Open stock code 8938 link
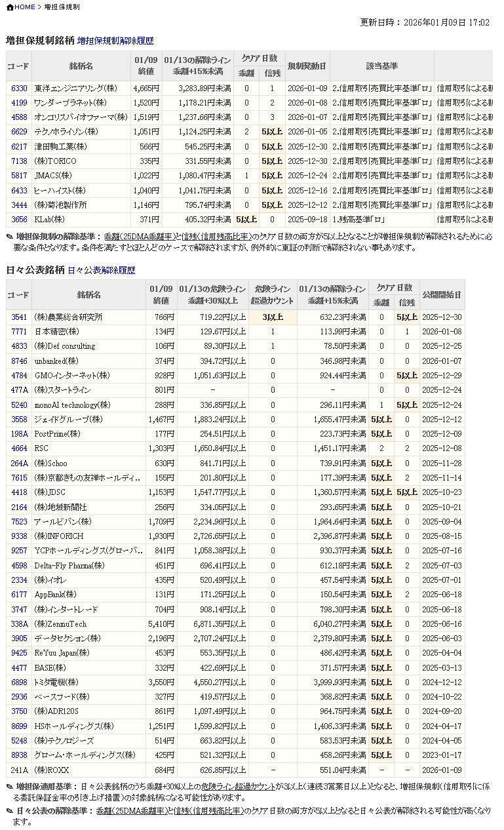Screen dimensions: 504x830 19,755
